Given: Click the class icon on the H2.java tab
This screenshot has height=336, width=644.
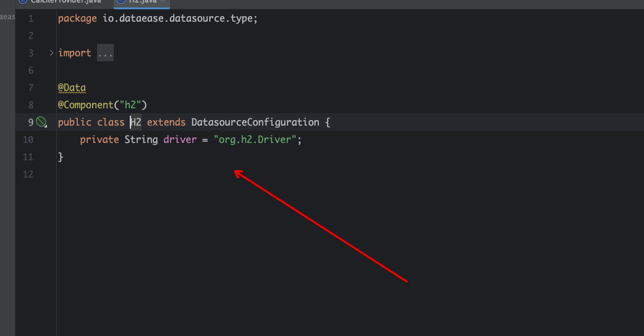Looking at the screenshot, I should (x=121, y=2).
